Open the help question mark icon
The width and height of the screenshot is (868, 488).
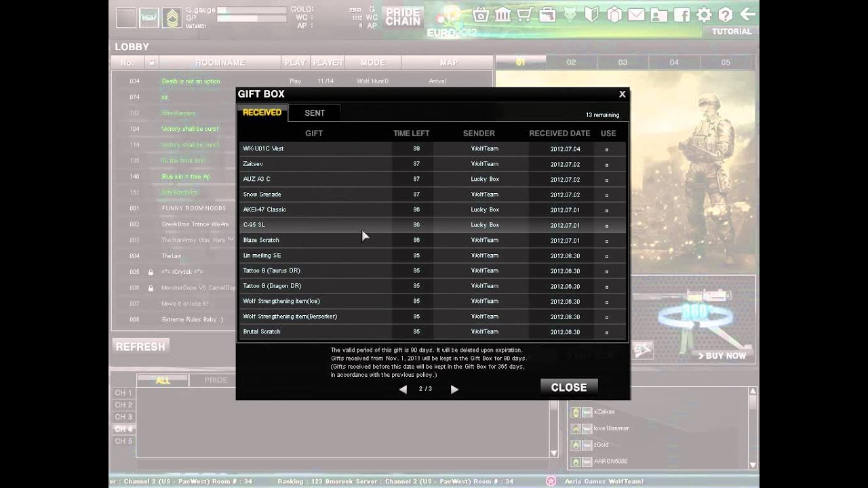click(x=725, y=14)
